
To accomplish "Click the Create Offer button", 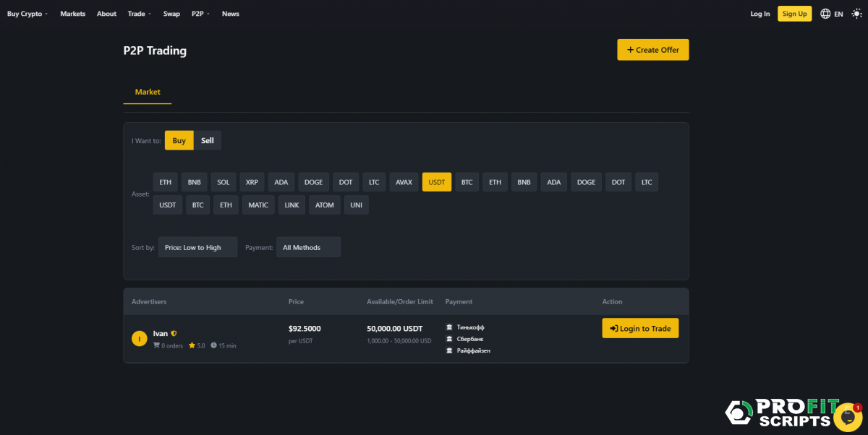I will 652,50.
